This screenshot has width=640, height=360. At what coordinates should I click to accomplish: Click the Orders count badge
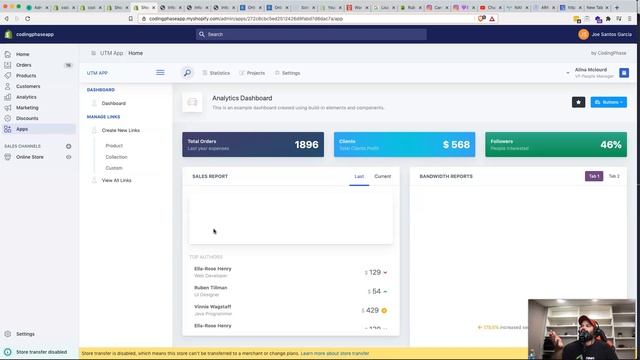(68, 65)
